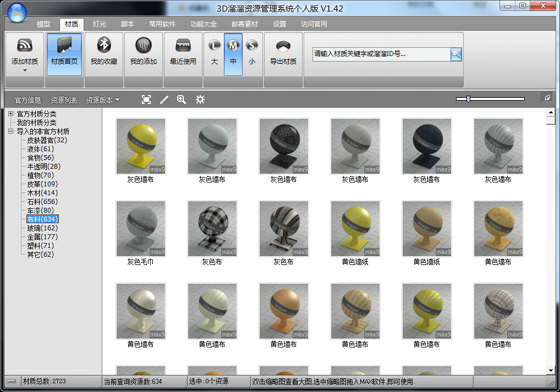
Task: Select the highlighted 布料(634) category
Action: click(42, 219)
